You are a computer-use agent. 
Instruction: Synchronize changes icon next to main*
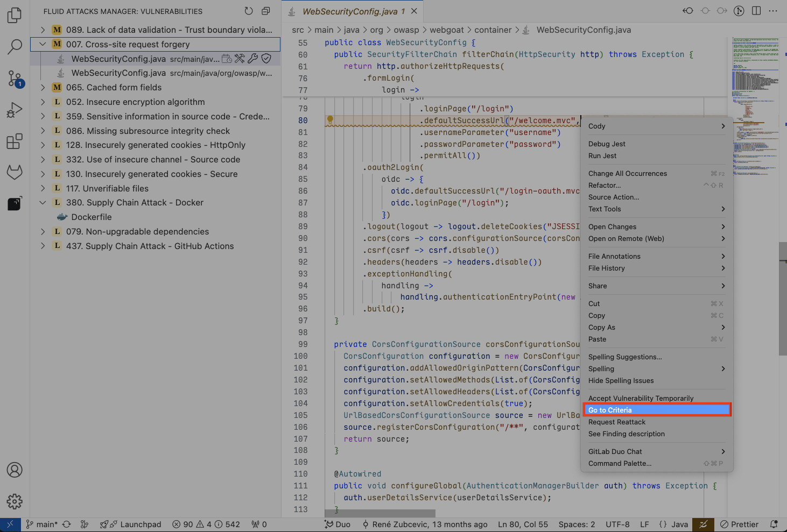tap(67, 524)
